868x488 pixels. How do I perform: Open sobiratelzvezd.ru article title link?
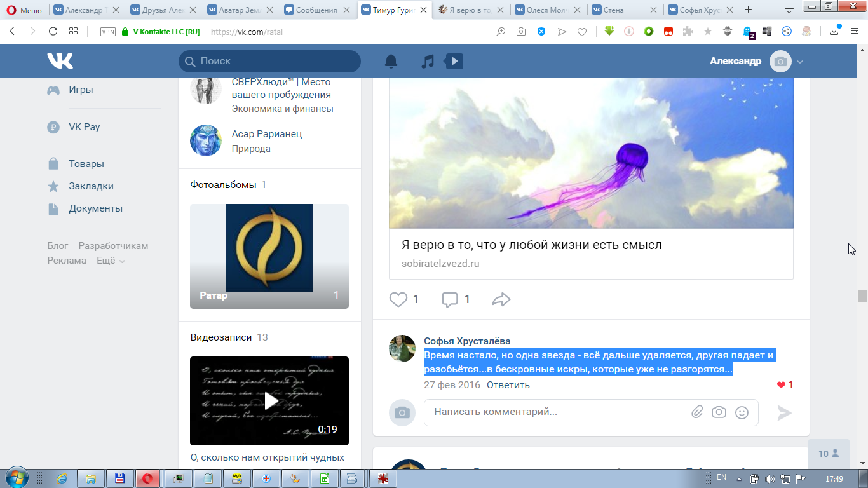click(532, 245)
